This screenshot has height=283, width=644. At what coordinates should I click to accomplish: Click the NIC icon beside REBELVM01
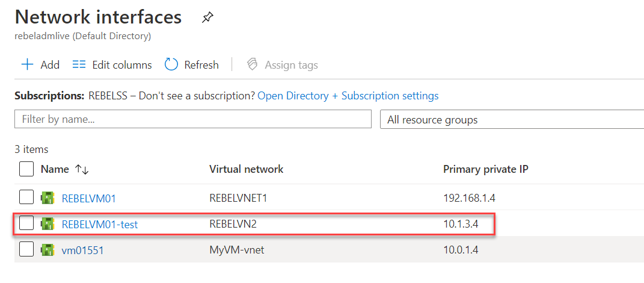pos(48,199)
